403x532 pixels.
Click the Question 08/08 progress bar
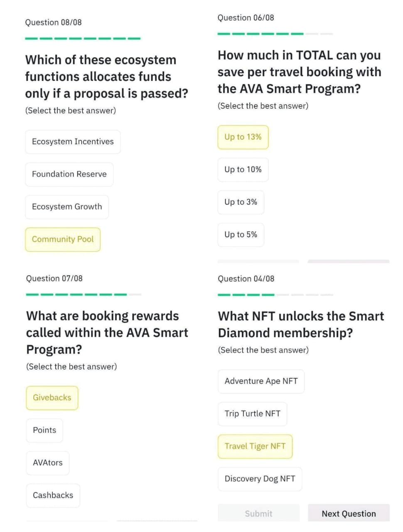83,39
